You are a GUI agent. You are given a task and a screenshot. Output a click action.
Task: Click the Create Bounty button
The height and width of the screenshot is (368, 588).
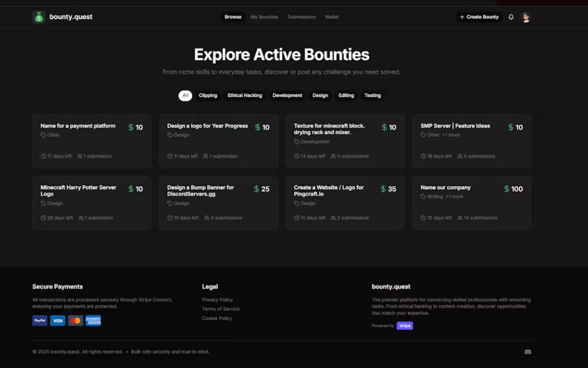(x=479, y=17)
